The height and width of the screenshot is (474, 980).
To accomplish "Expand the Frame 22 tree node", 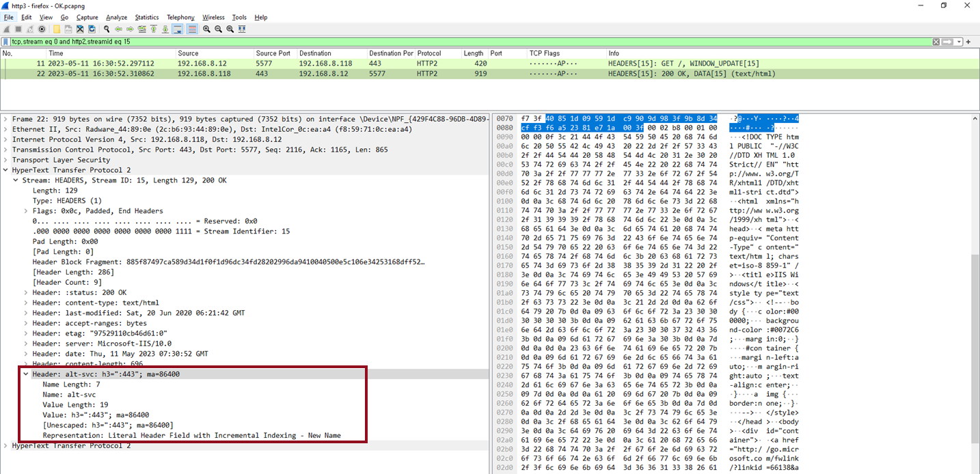I will pos(6,119).
